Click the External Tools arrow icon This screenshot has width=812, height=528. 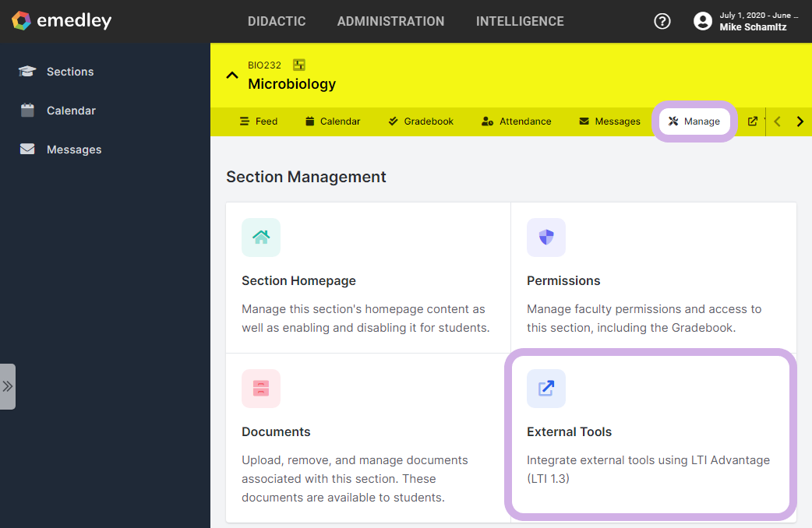click(546, 389)
